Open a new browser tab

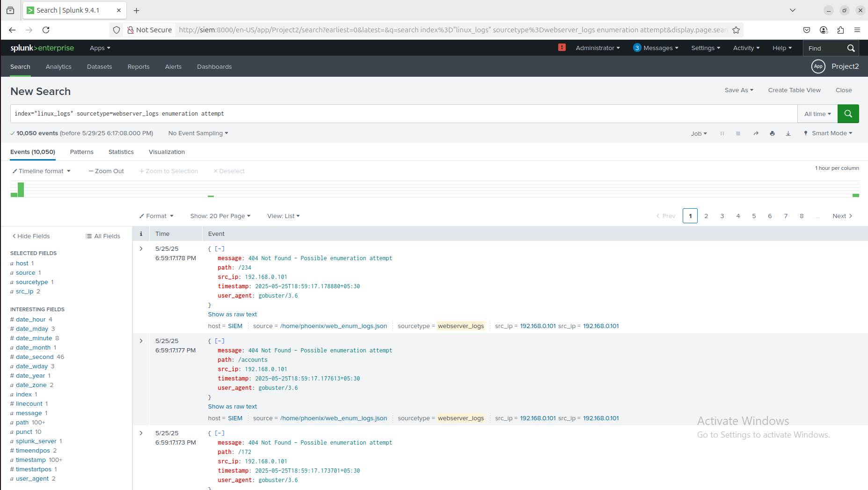click(137, 10)
